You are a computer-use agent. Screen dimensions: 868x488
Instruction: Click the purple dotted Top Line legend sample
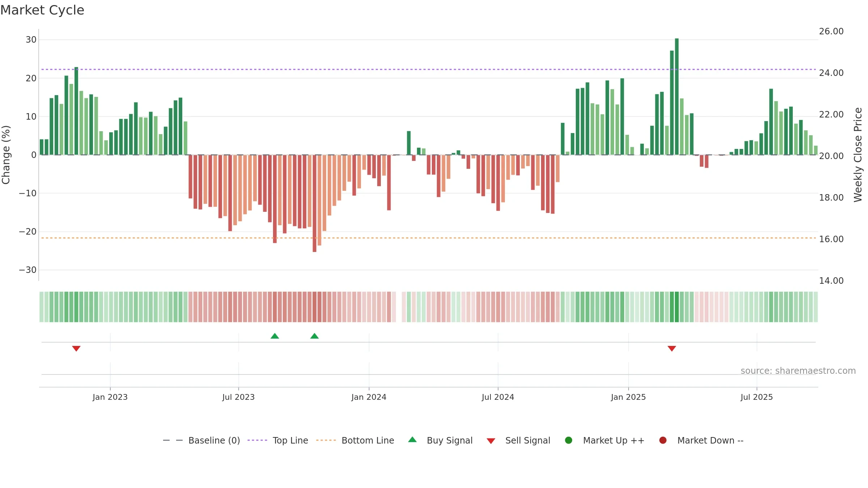coord(257,440)
